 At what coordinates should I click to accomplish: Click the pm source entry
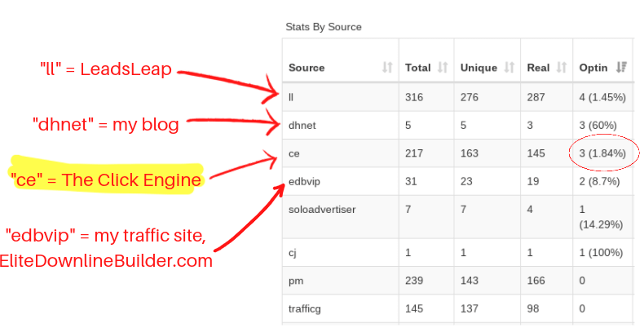tap(296, 281)
